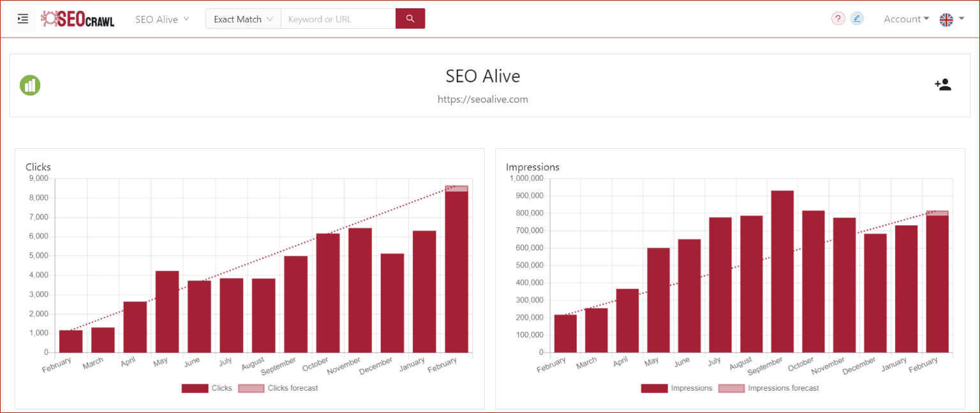
Task: Open the UK flag language selector
Action: [946, 19]
